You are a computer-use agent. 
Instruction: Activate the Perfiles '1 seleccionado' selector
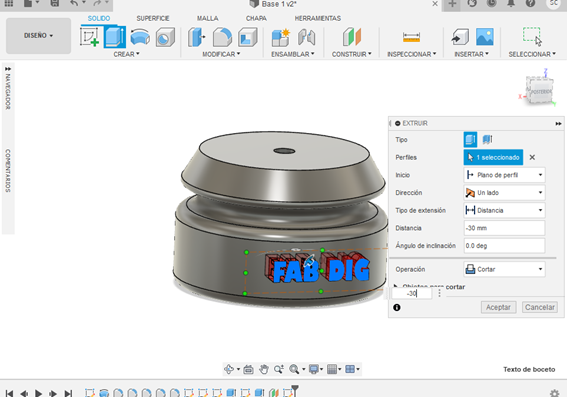(493, 157)
